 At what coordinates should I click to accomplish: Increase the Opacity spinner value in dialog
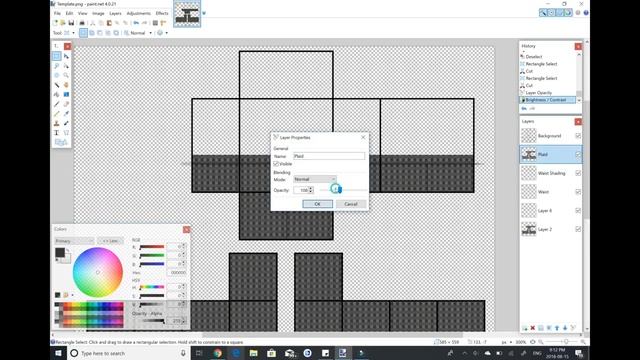[x=311, y=188]
